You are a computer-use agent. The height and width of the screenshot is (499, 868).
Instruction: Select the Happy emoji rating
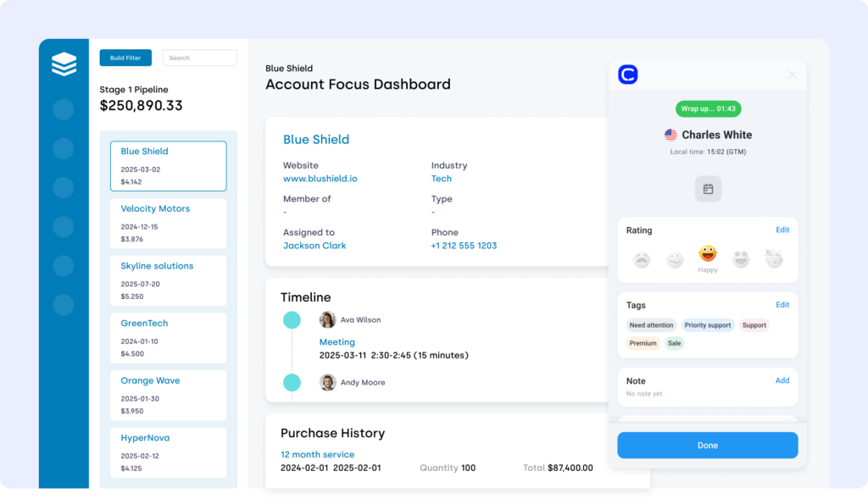[708, 254]
